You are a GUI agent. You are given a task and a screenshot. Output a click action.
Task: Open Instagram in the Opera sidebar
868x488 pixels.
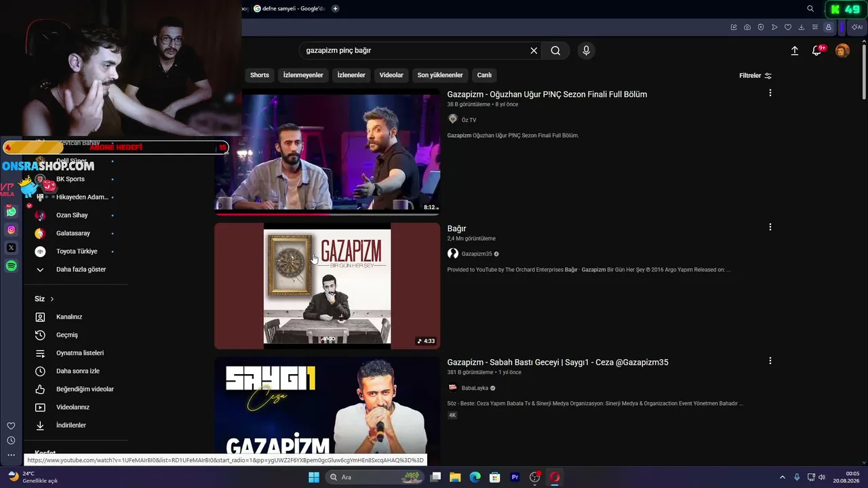11,230
